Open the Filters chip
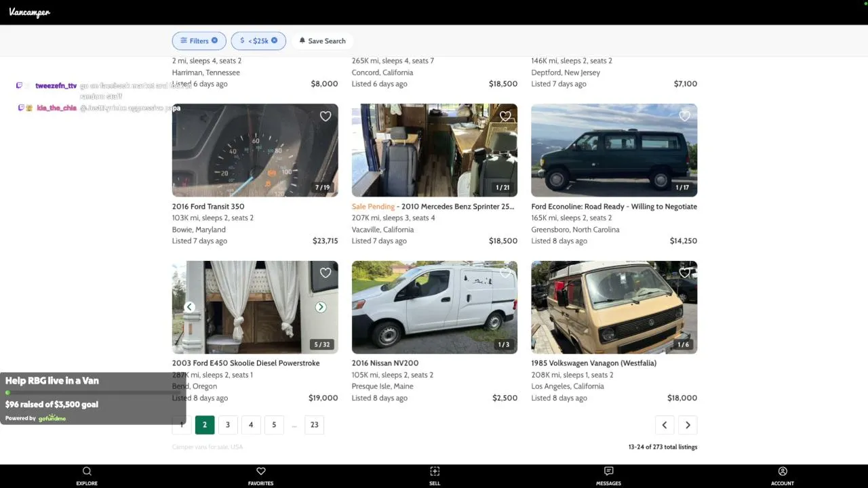 click(x=199, y=41)
